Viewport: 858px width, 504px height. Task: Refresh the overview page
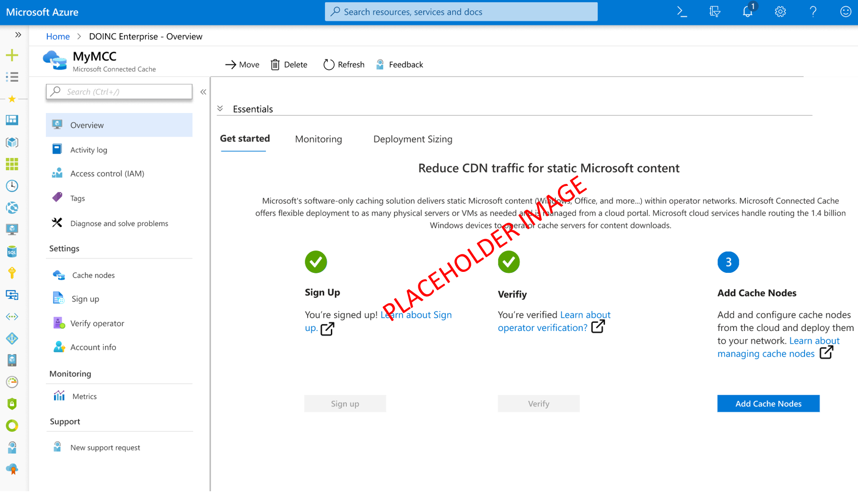tap(344, 64)
